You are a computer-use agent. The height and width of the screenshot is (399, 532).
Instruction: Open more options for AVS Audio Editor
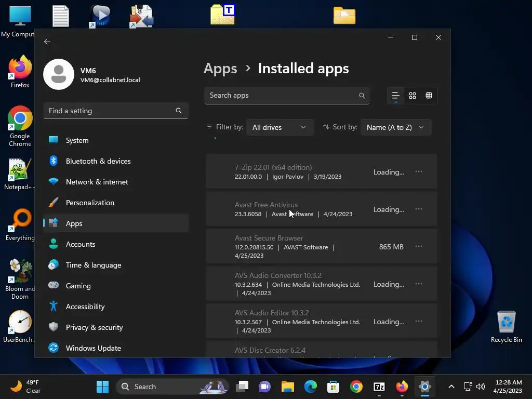(419, 321)
